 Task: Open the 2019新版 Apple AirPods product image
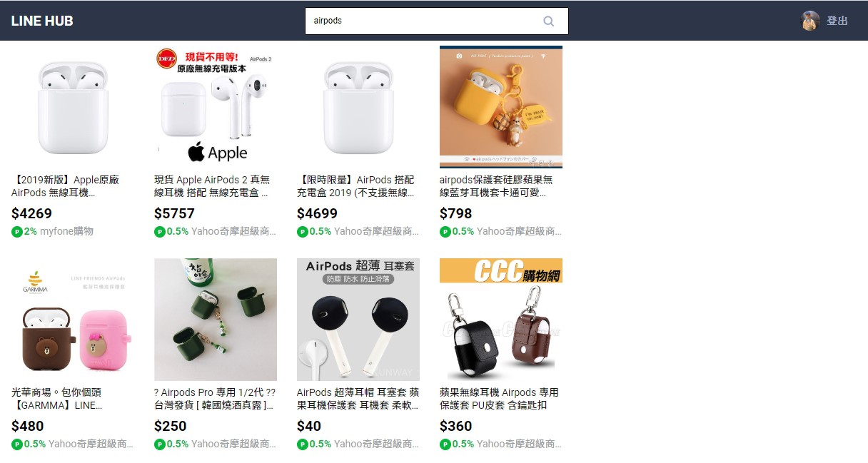73,107
